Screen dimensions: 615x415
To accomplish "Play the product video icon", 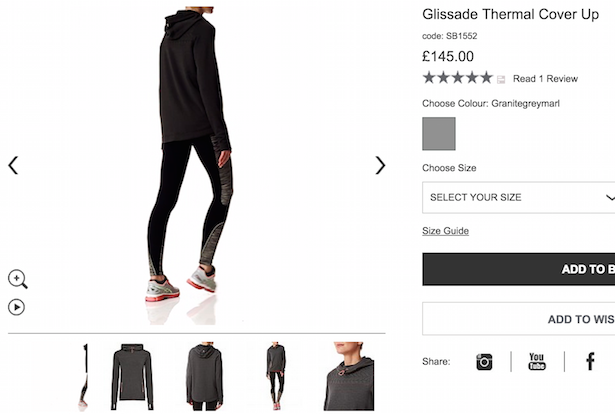I will (16, 307).
